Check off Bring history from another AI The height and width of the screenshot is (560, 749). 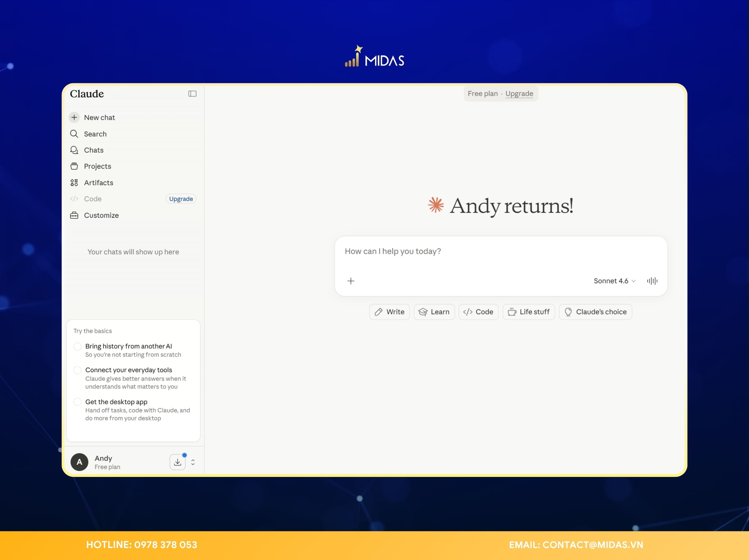(77, 346)
